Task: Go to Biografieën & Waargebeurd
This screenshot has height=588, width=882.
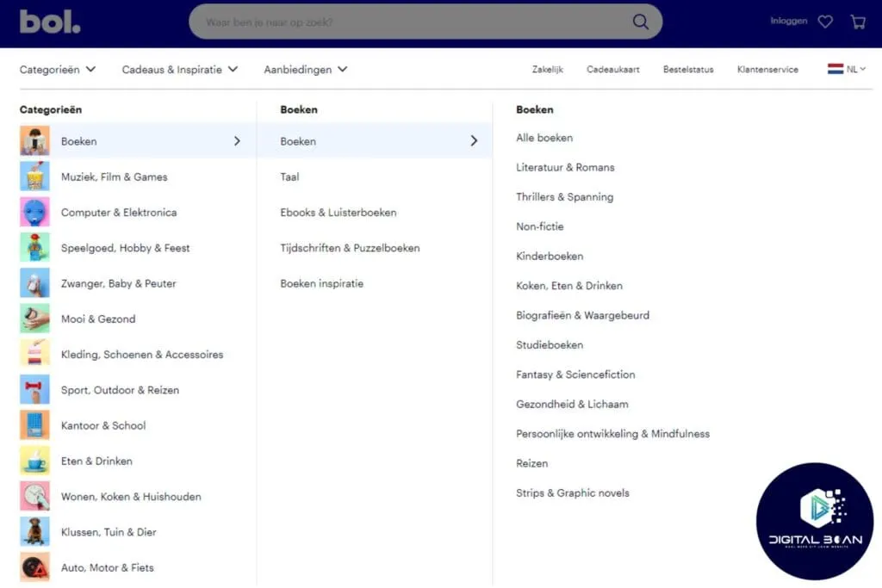Action: 583,315
